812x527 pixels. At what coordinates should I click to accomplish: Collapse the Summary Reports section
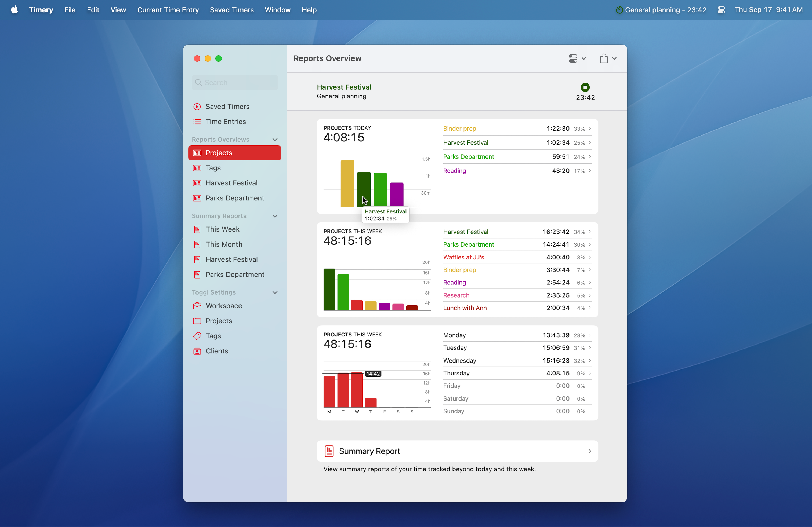click(275, 216)
